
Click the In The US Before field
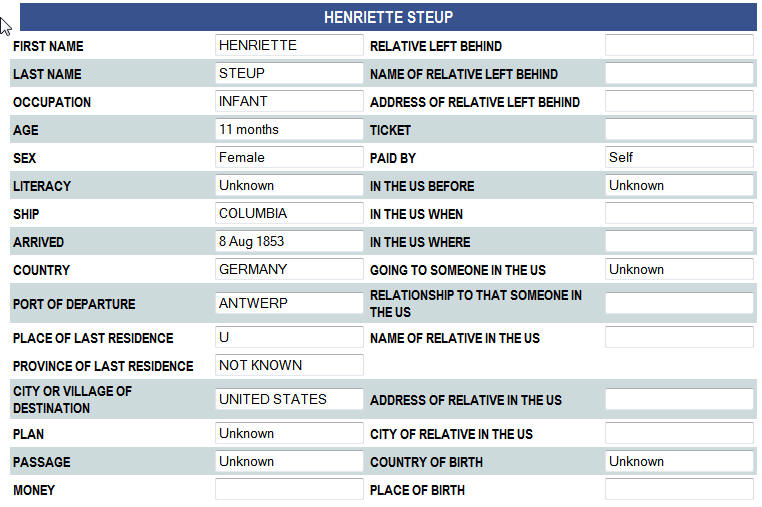(679, 186)
